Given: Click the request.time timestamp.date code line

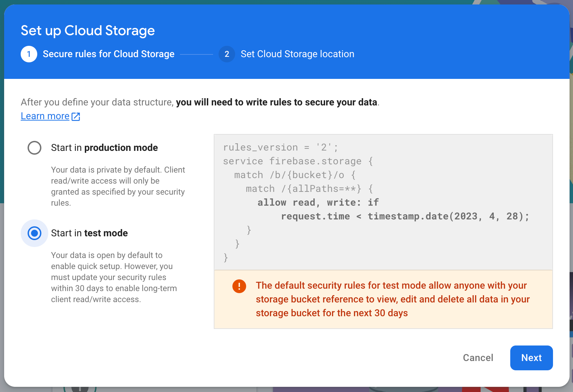Looking at the screenshot, I should coord(405,216).
